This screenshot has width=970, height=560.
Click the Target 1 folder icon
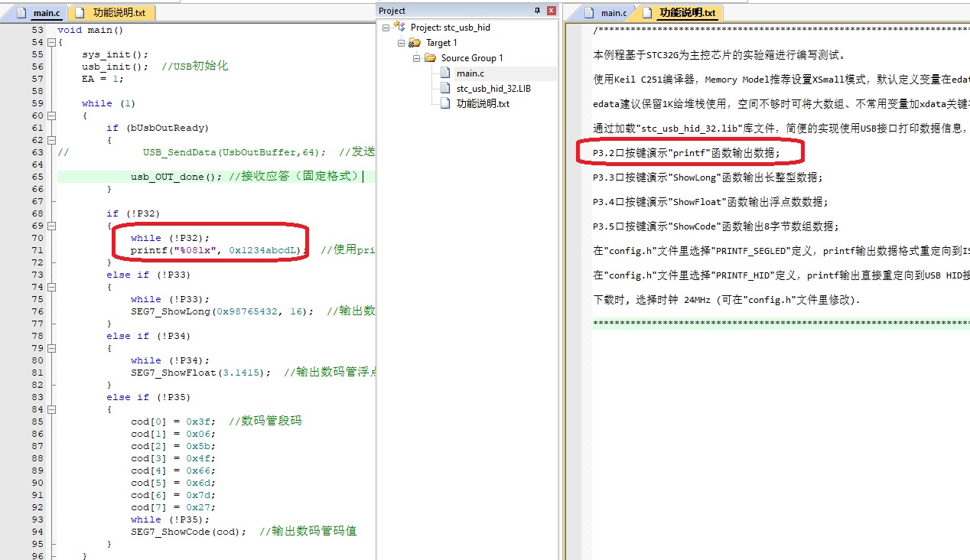415,43
